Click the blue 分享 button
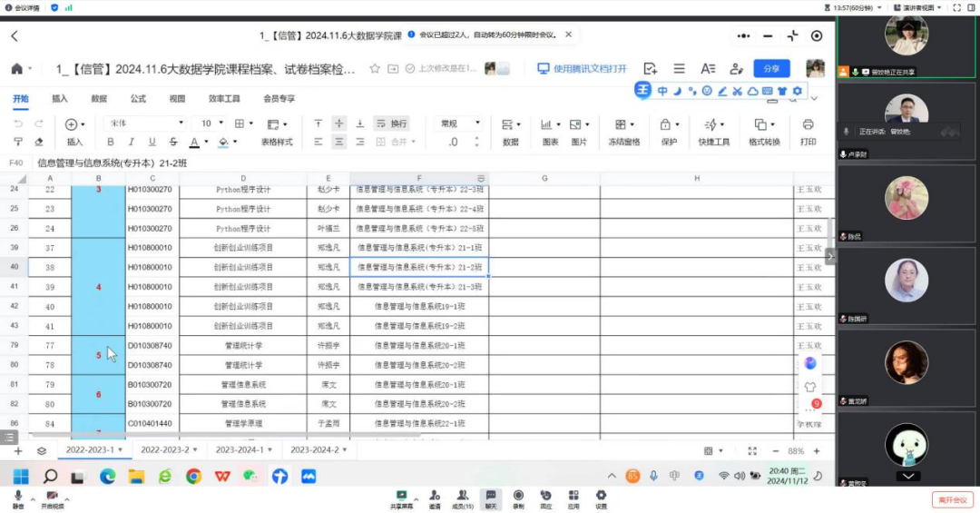Screen dimensions: 980x513 click(x=770, y=69)
